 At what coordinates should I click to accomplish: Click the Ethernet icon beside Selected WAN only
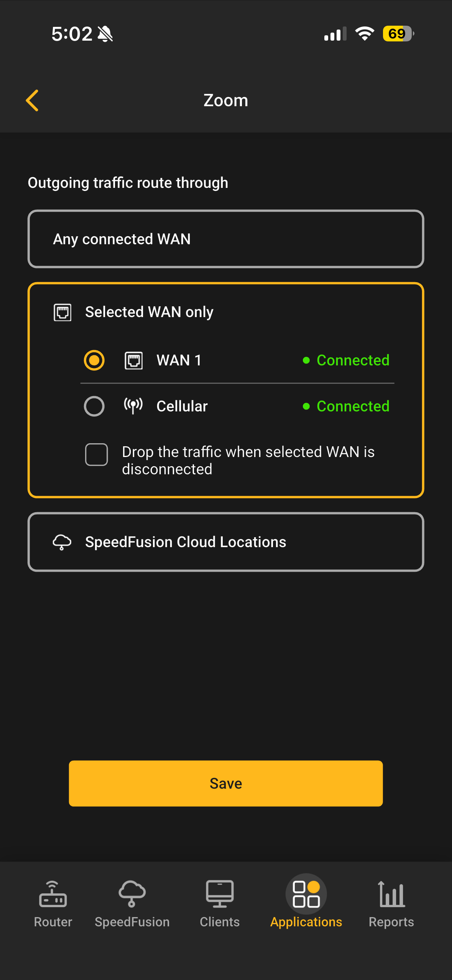click(x=62, y=312)
